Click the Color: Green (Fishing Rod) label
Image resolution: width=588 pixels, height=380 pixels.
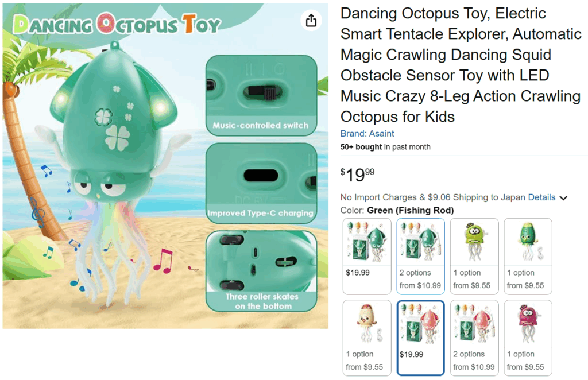click(397, 210)
